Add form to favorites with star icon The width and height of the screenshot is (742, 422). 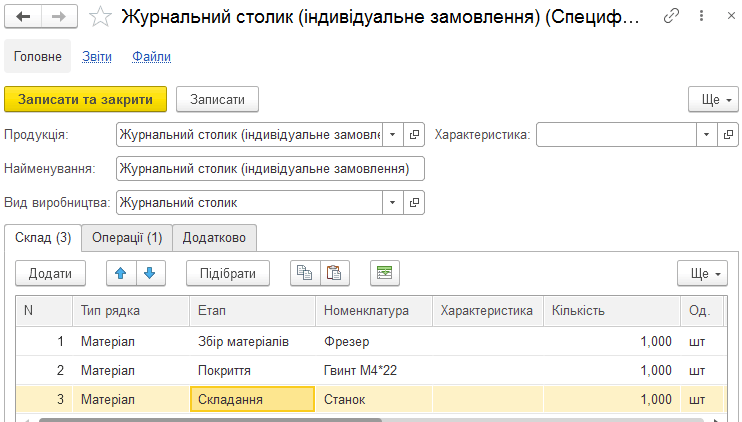click(x=100, y=17)
